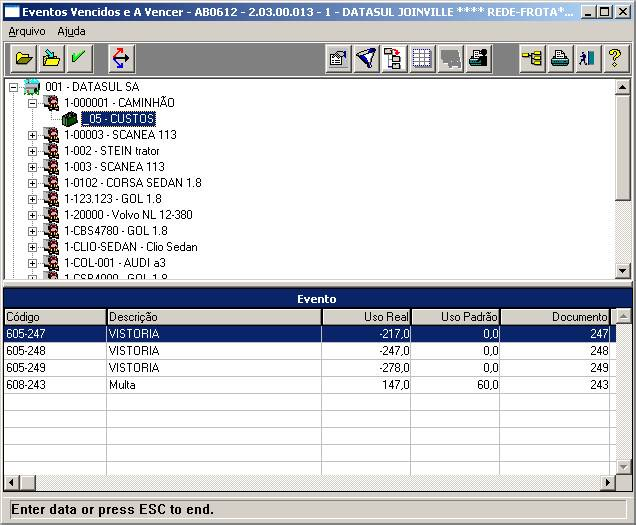Click the window system menu icon in title bar

click(11, 12)
